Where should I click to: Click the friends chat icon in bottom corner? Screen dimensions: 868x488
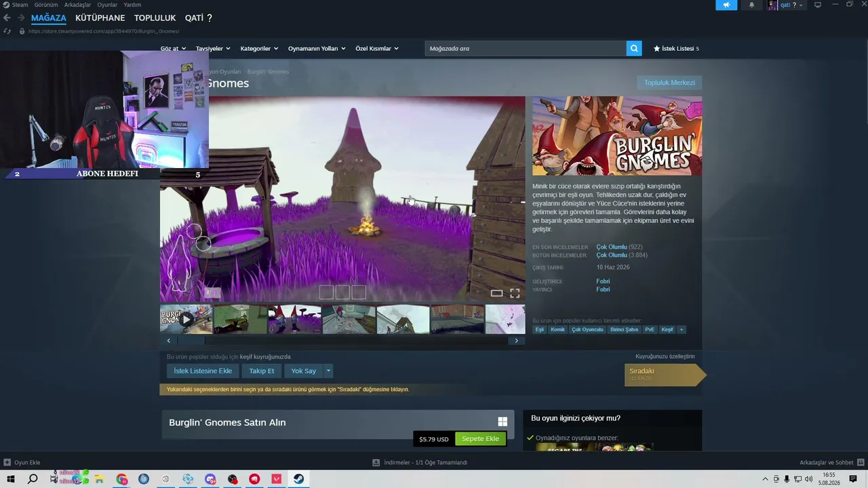pyautogui.click(x=859, y=462)
